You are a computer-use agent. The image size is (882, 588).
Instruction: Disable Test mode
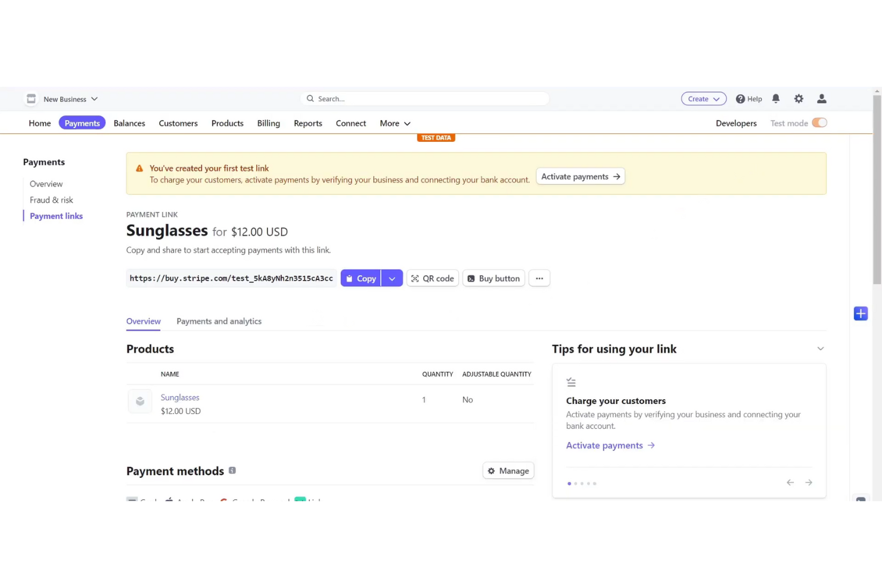pos(819,122)
